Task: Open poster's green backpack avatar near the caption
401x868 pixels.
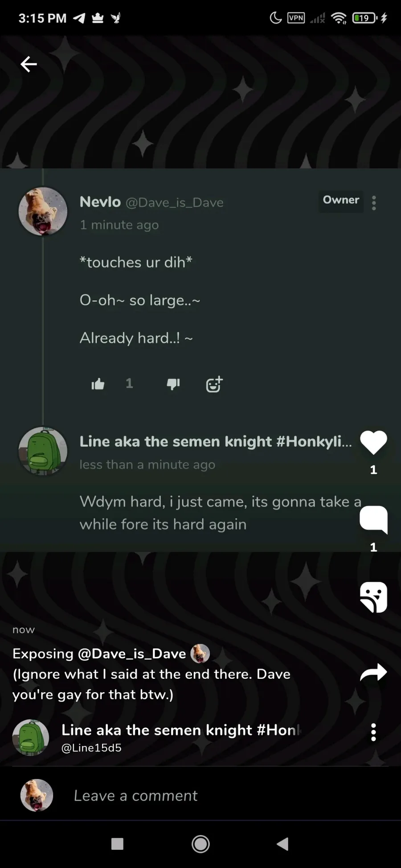Action: (x=30, y=738)
